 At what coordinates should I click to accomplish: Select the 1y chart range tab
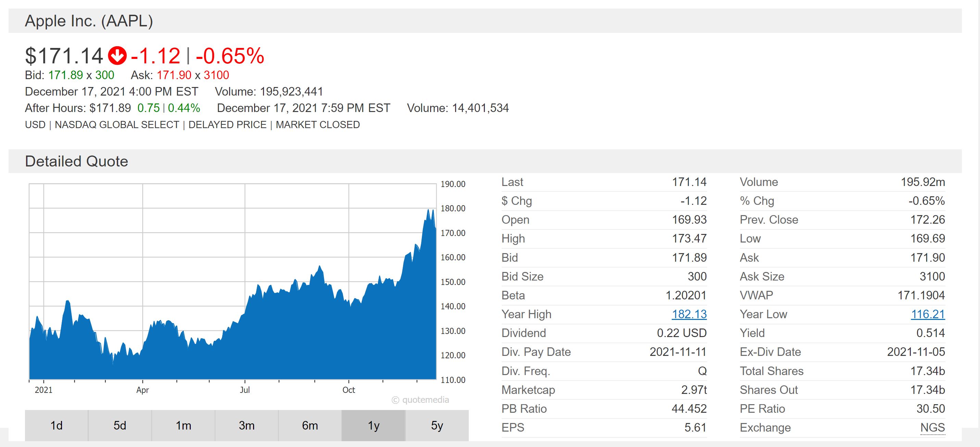[x=374, y=425]
